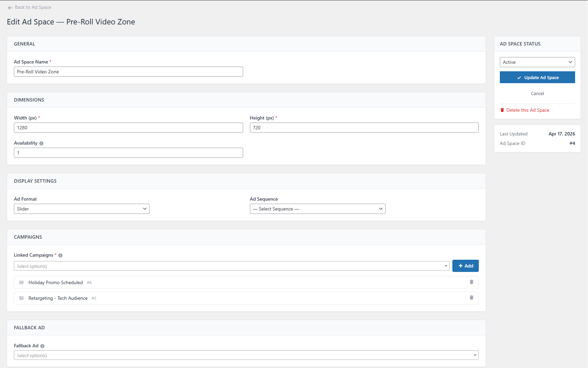The height and width of the screenshot is (368, 588).
Task: Click the Cancel link
Action: (537, 94)
